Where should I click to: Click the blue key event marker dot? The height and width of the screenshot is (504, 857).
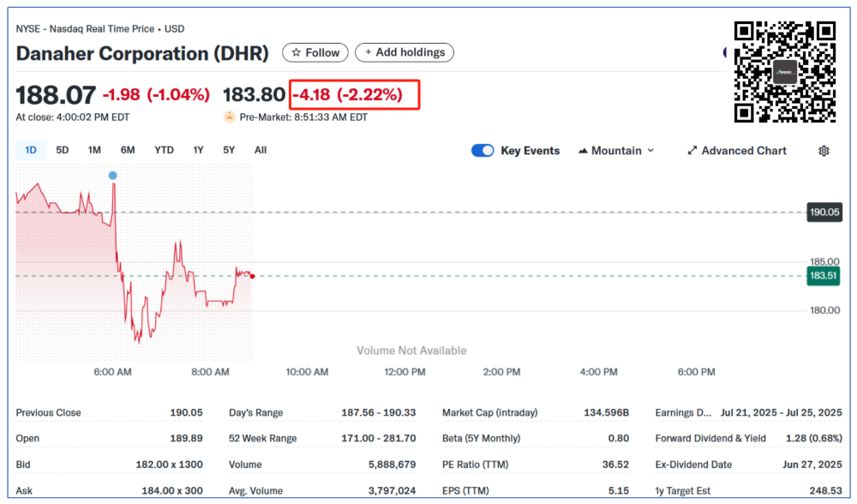point(112,176)
